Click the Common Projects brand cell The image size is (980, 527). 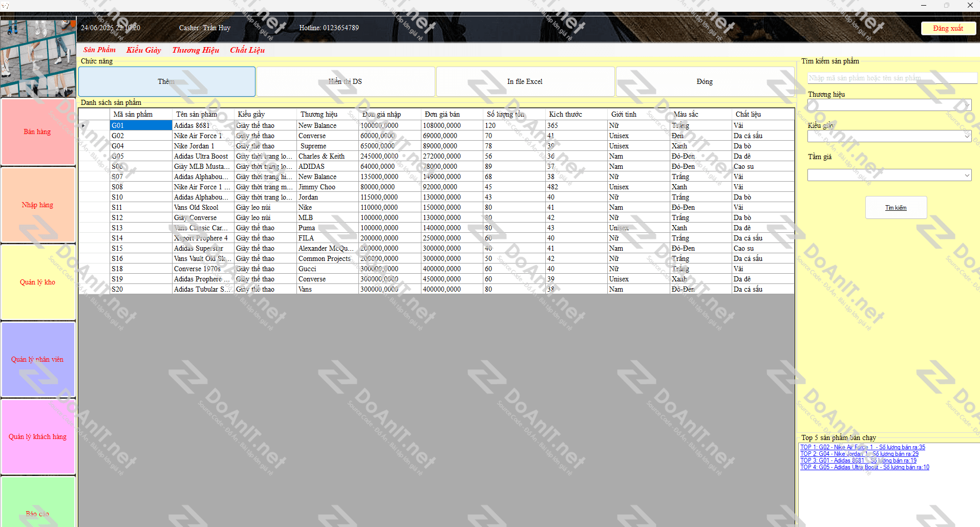click(328, 258)
